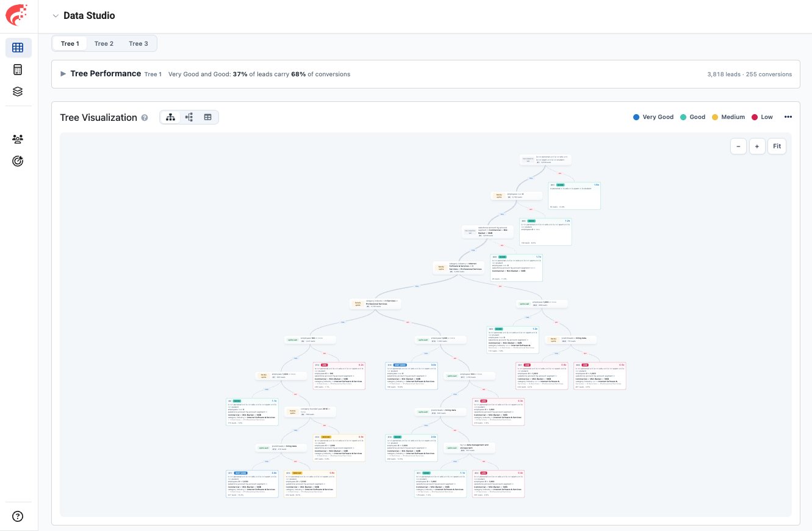Switch to the Tree 2 tab
Viewport: 812px width, 531px height.
[x=104, y=43]
